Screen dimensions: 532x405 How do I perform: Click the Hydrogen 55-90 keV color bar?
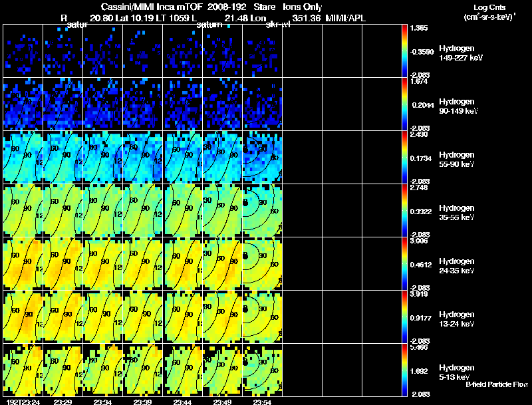click(404, 158)
